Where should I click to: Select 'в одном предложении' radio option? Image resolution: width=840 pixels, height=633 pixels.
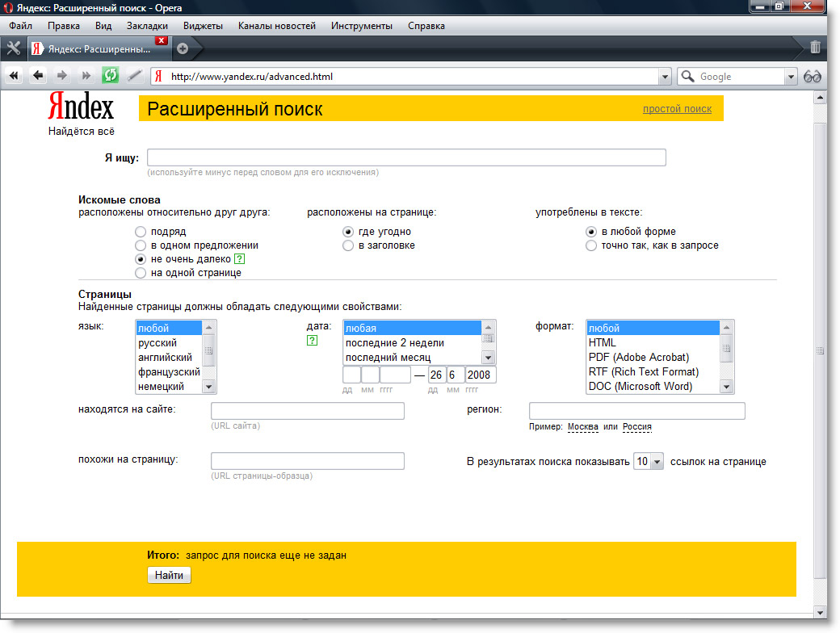(x=141, y=245)
